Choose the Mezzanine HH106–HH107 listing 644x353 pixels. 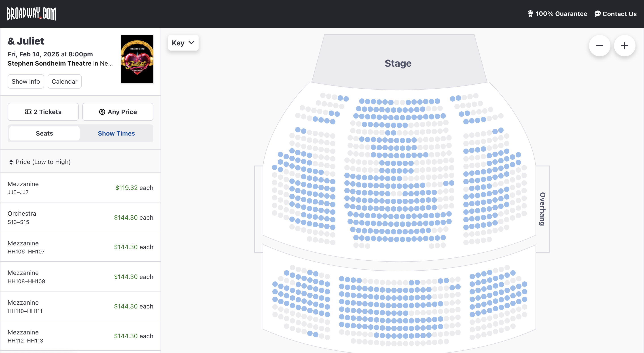[x=80, y=247]
